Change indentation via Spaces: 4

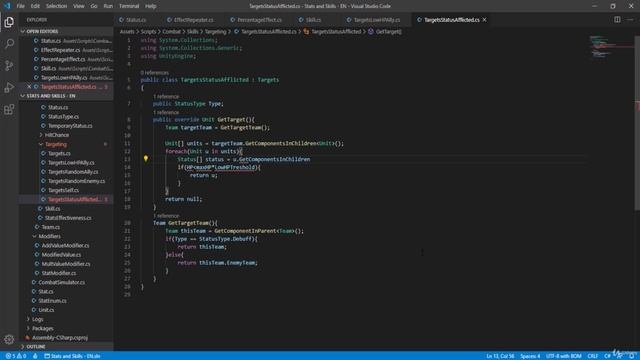click(x=530, y=356)
